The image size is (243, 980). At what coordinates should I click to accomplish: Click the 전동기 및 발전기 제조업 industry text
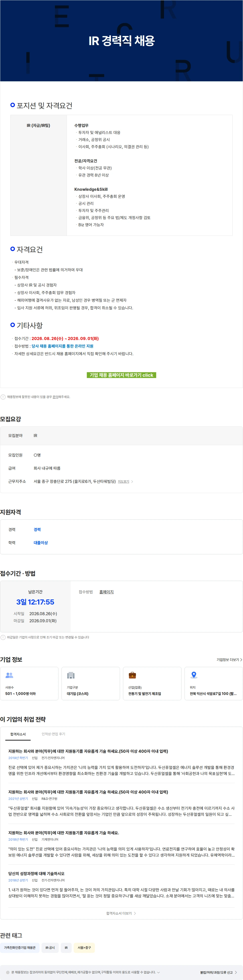click(145, 693)
